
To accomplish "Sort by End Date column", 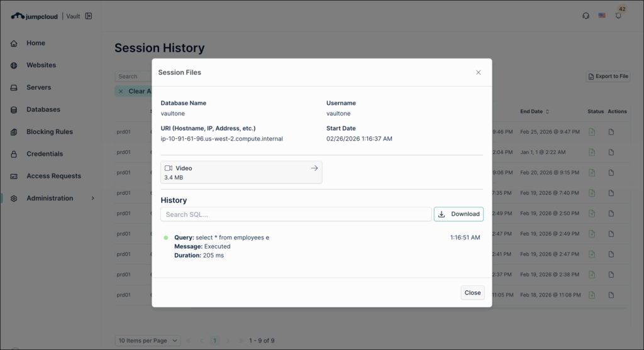I will tap(535, 112).
